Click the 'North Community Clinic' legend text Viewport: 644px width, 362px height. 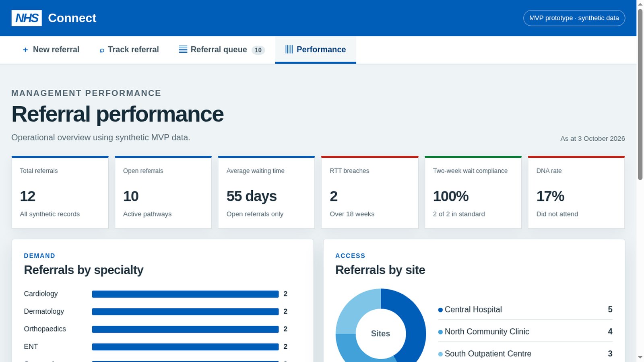pos(487,331)
